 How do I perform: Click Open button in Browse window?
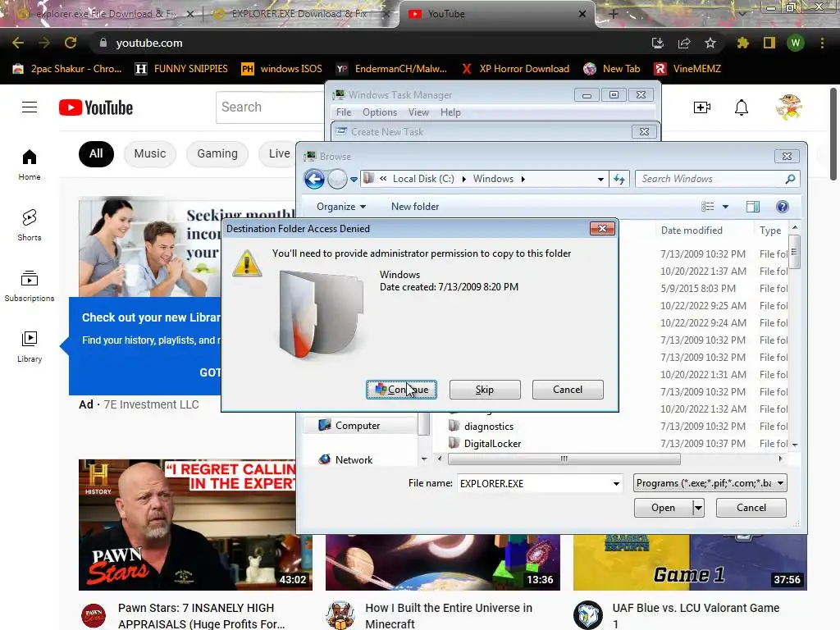tap(663, 507)
